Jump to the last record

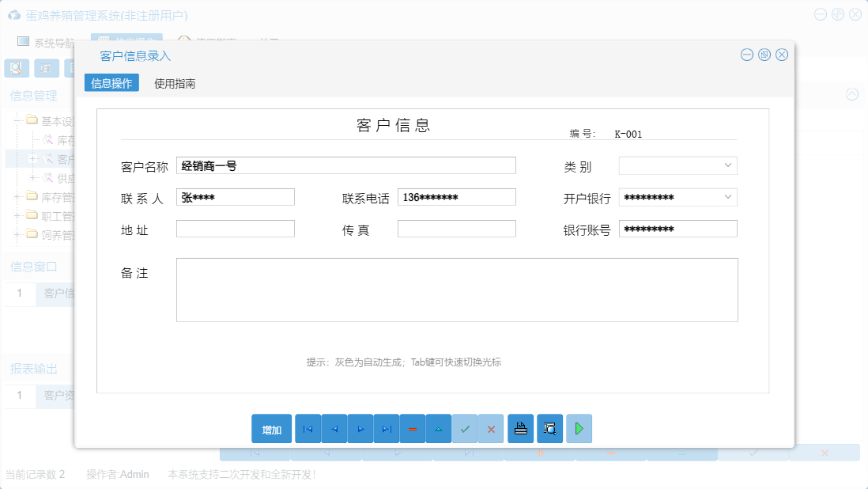click(x=387, y=428)
